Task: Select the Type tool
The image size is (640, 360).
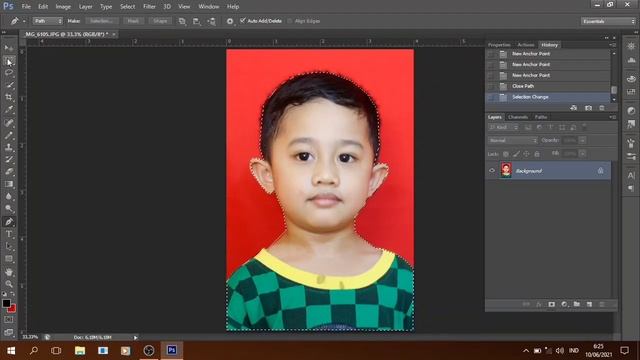Action: [9, 234]
